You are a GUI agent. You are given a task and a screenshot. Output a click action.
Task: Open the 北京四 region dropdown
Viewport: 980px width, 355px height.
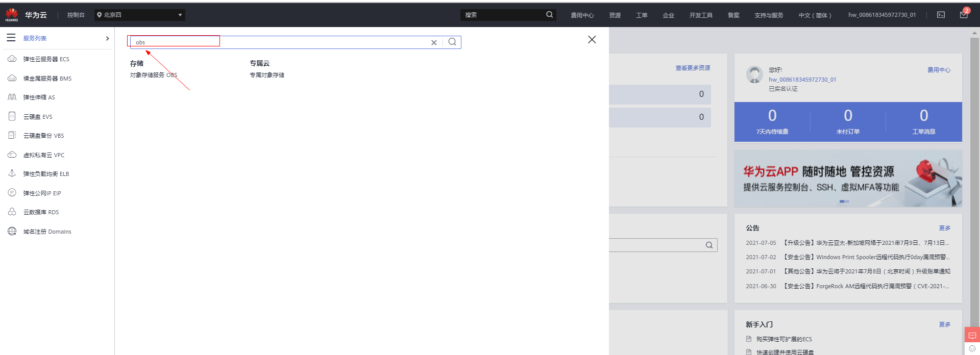click(x=140, y=15)
